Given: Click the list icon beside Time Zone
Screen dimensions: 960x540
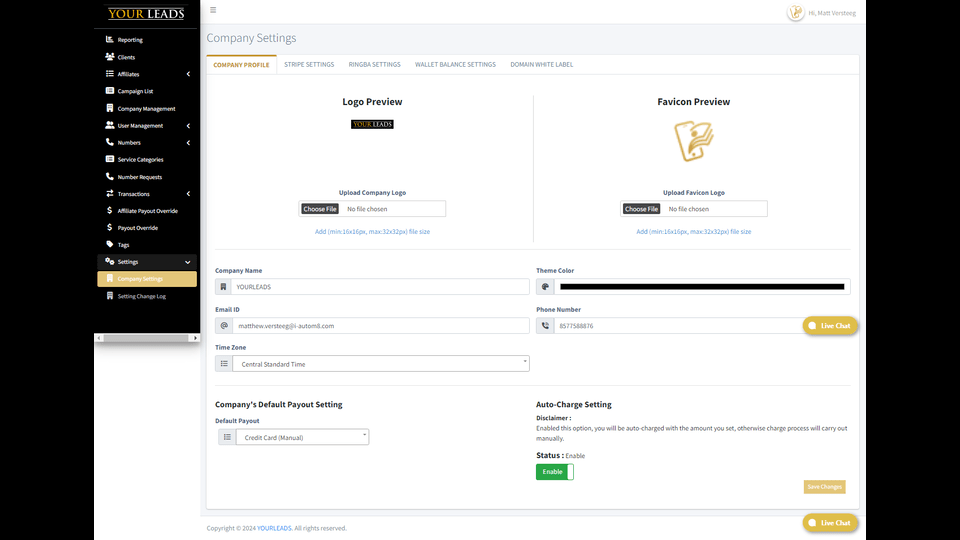Looking at the screenshot, I should pos(224,364).
